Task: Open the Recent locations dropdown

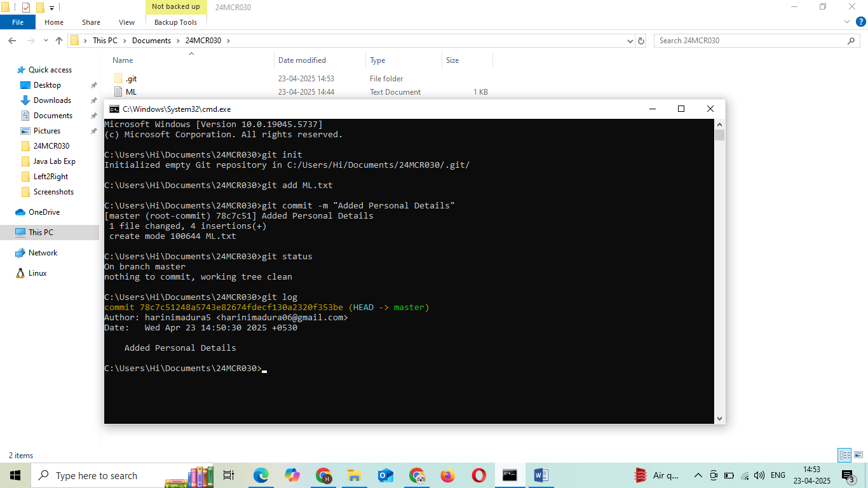Action: point(46,41)
